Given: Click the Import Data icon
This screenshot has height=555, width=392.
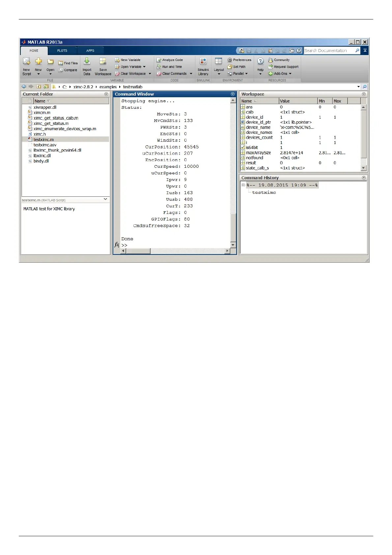Looking at the screenshot, I should pos(87,61).
